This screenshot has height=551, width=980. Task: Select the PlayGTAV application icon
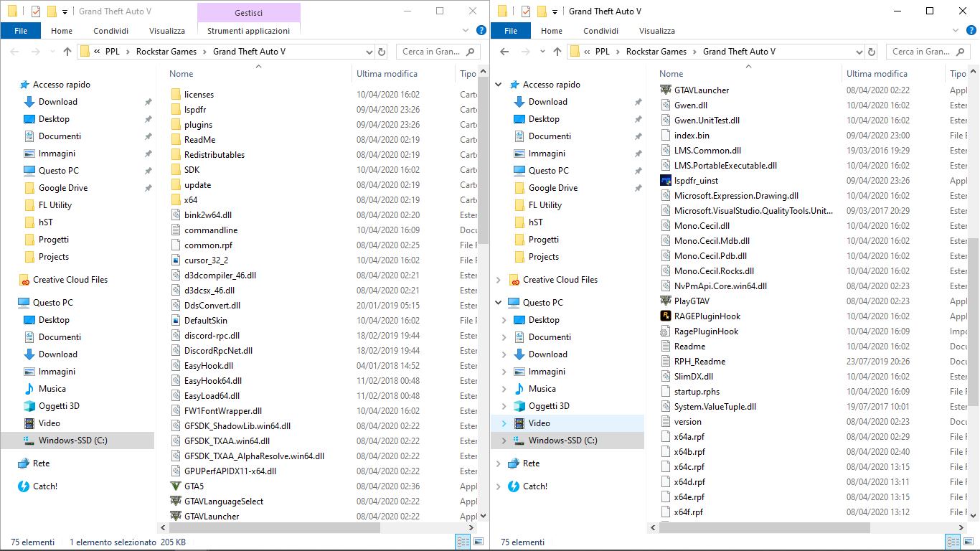point(666,301)
